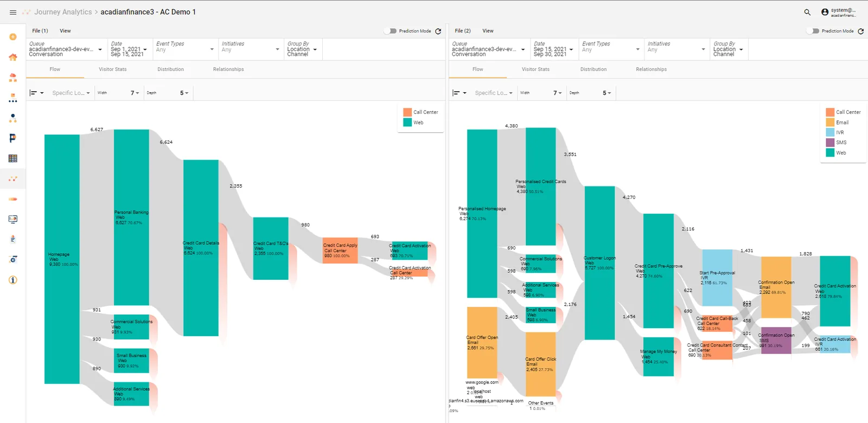Select the Flow tab in right panel
This screenshot has width=868, height=423.
478,69
